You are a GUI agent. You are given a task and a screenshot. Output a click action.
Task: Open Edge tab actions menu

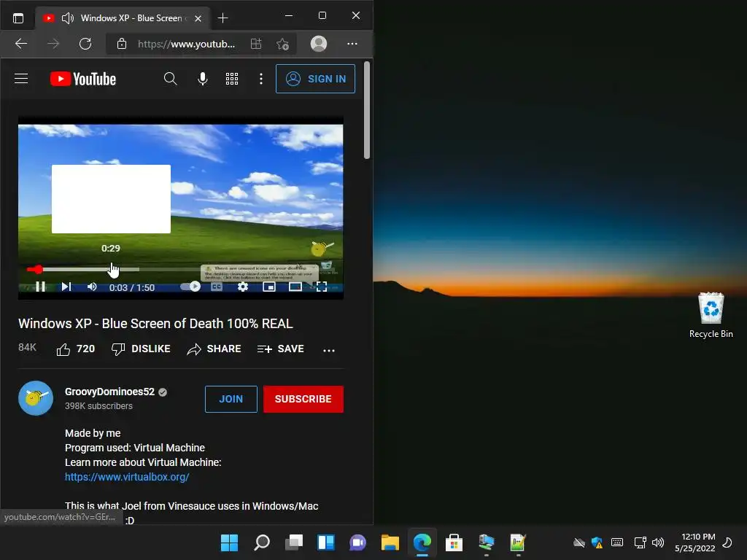click(18, 18)
